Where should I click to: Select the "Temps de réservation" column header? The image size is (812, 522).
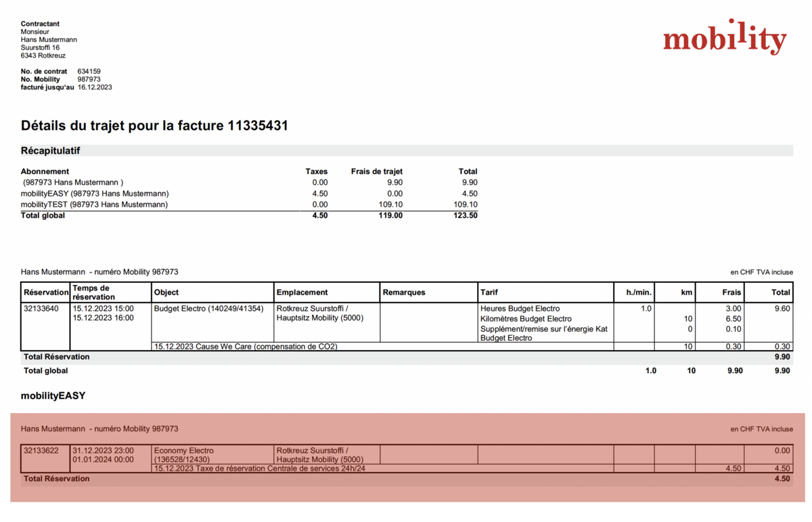[95, 292]
